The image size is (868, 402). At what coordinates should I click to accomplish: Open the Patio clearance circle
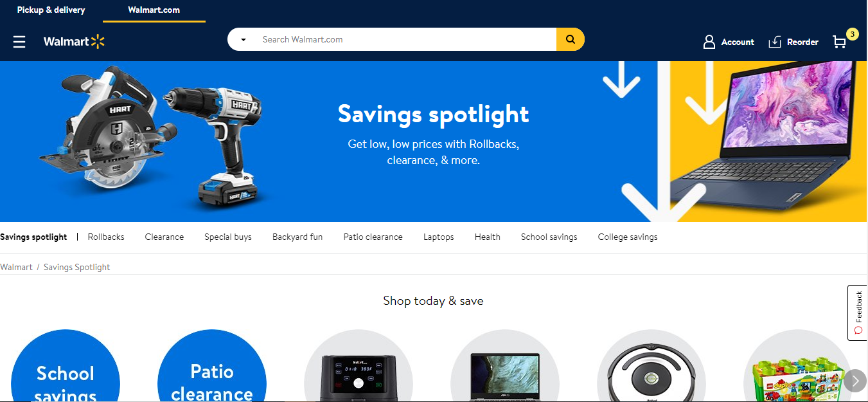[x=212, y=366]
